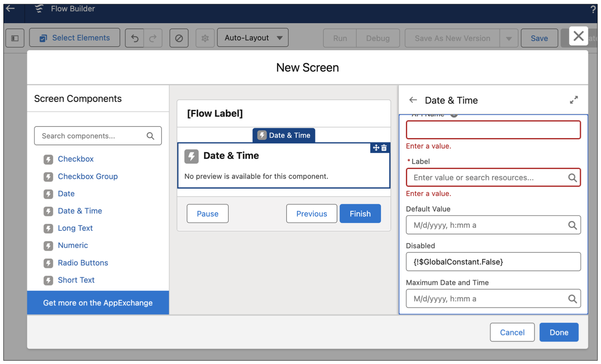The height and width of the screenshot is (364, 601).
Task: Click the move handle on the Date & Time component
Action: 375,148
